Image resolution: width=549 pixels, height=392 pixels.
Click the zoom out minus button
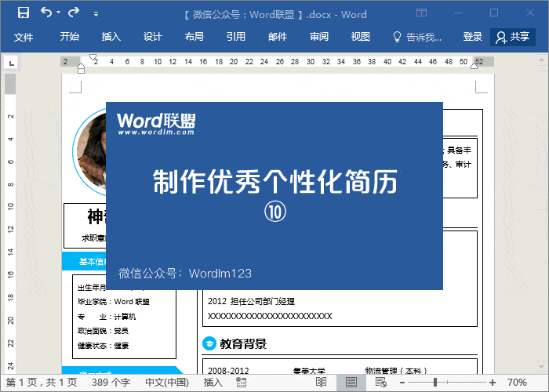[x=402, y=383]
